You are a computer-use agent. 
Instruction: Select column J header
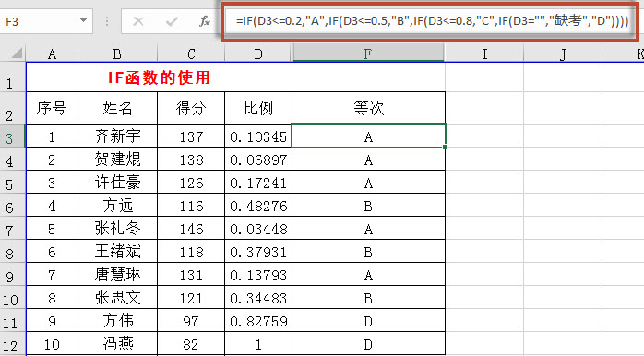pos(563,53)
